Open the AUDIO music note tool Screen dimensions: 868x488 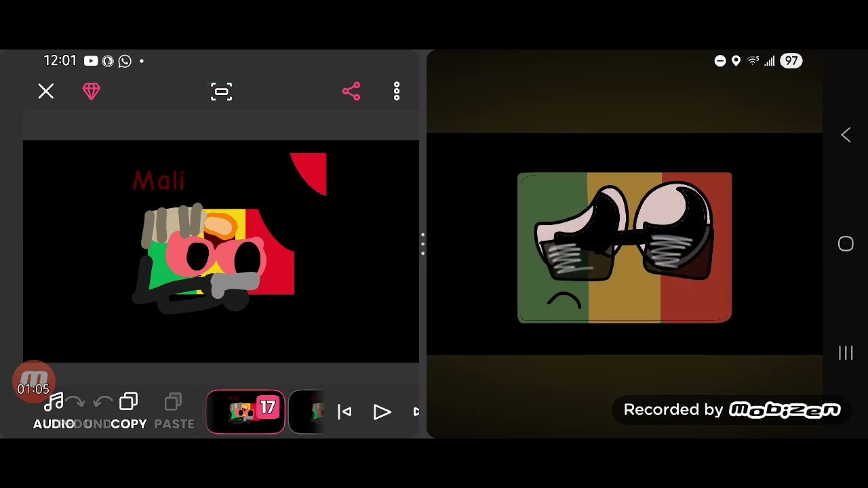(x=54, y=411)
